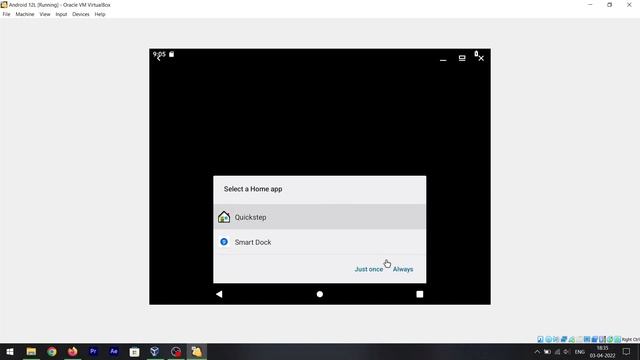
Task: Choose the Just once option
Action: (x=369, y=269)
